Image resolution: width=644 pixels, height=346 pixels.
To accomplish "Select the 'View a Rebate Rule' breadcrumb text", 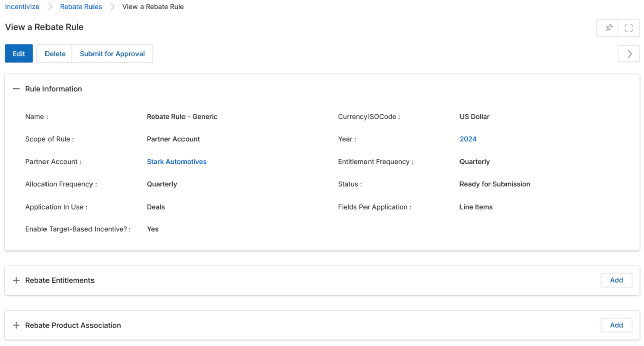I will [153, 7].
